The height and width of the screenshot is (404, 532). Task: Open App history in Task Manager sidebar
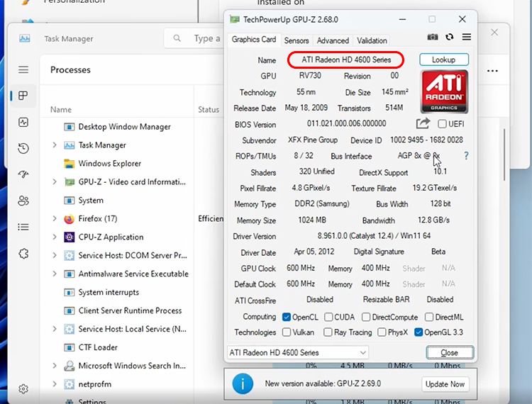point(23,148)
